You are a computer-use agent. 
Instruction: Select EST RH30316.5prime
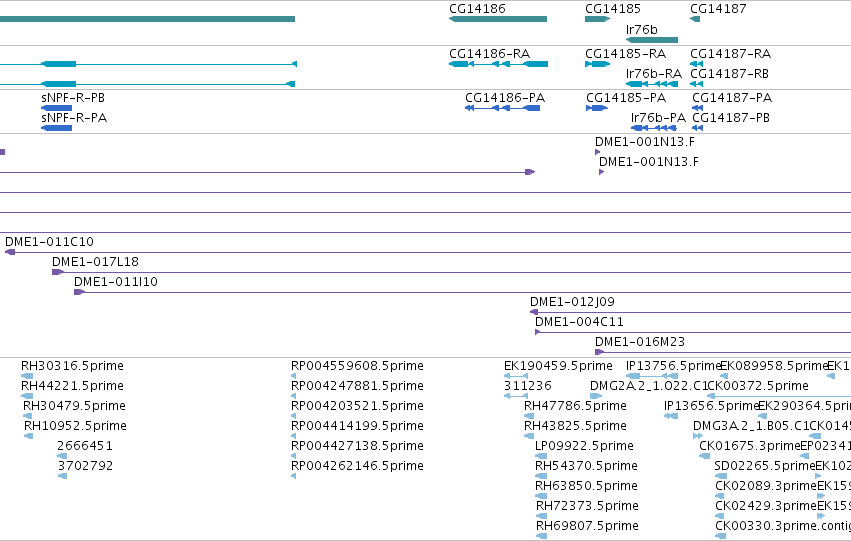72,366
